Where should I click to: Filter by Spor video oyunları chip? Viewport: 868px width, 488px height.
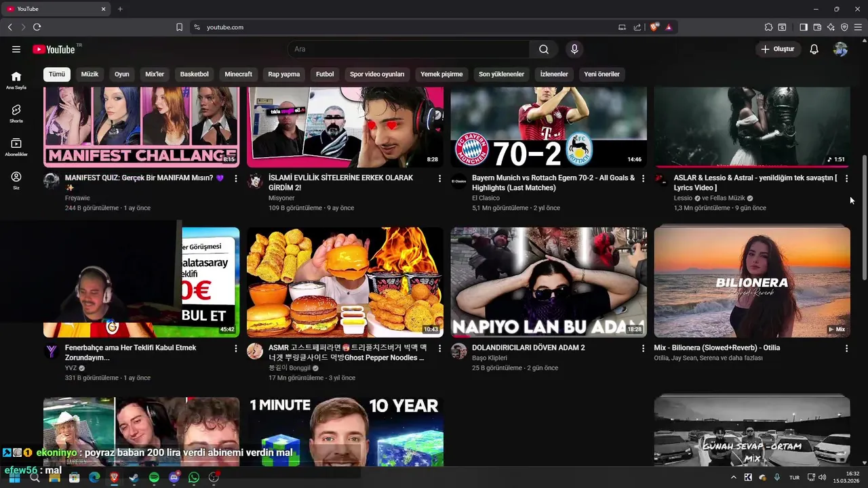tap(377, 74)
